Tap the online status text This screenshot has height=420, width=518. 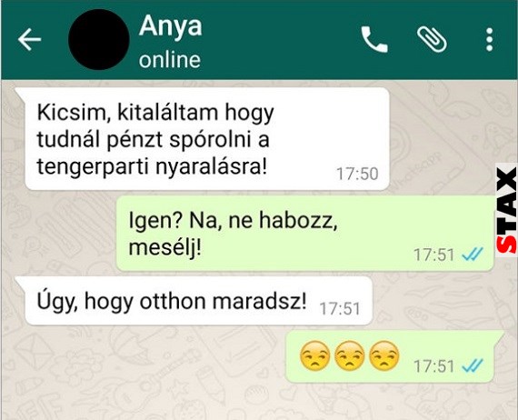tap(169, 60)
